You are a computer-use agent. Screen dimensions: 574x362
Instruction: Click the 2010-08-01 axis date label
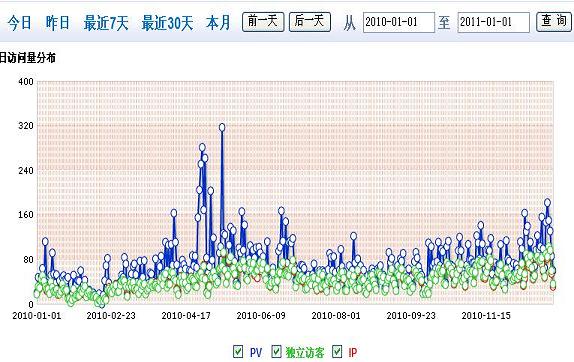(336, 316)
